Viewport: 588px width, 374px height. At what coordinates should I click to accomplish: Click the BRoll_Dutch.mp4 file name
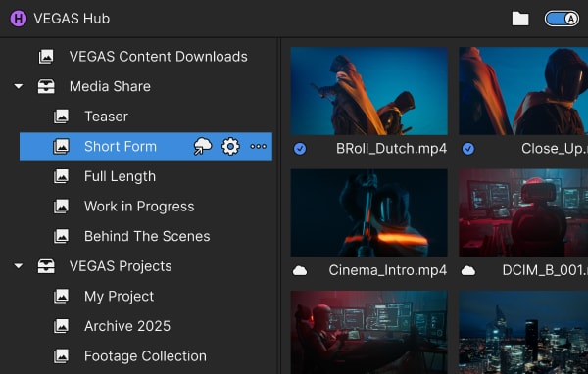(391, 149)
